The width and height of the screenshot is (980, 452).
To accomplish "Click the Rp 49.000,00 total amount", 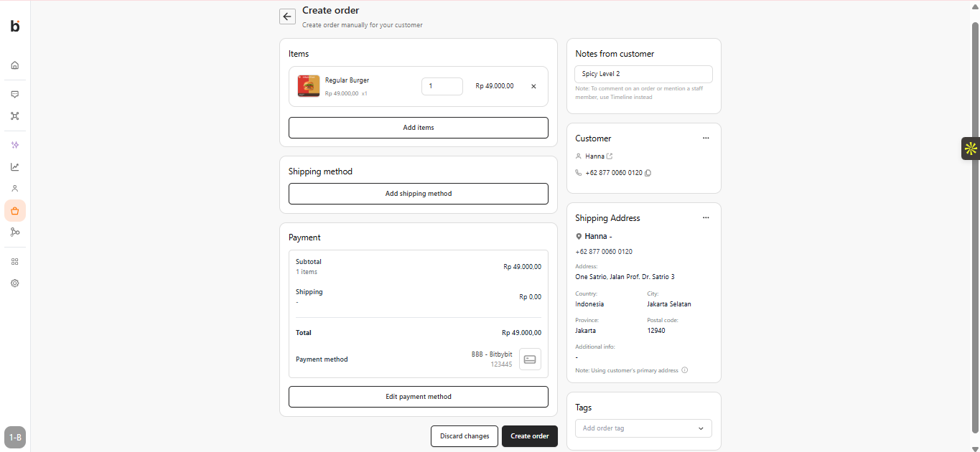I will [x=521, y=333].
